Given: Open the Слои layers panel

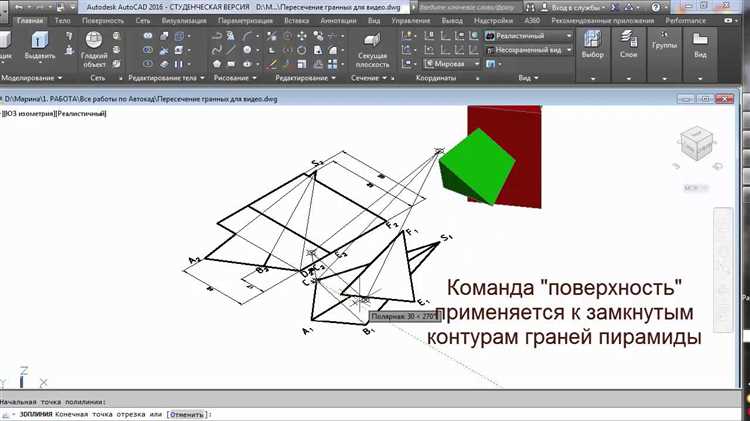Looking at the screenshot, I should point(629,54).
